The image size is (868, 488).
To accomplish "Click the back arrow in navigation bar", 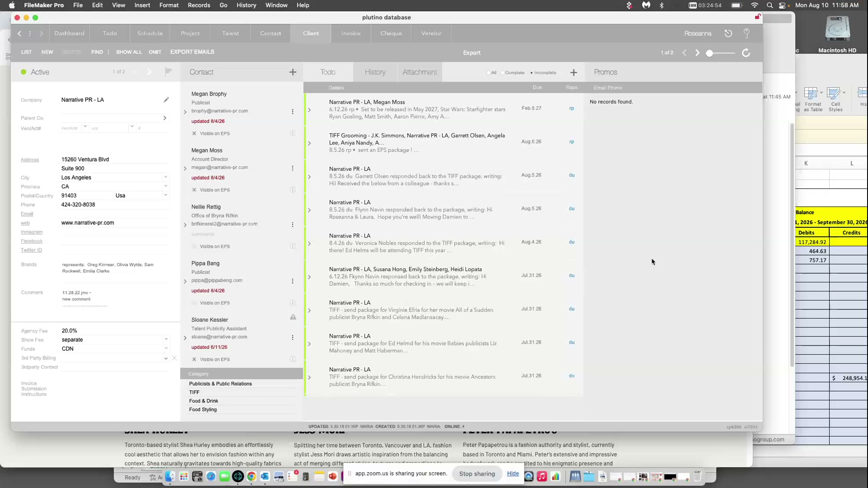I will 19,33.
